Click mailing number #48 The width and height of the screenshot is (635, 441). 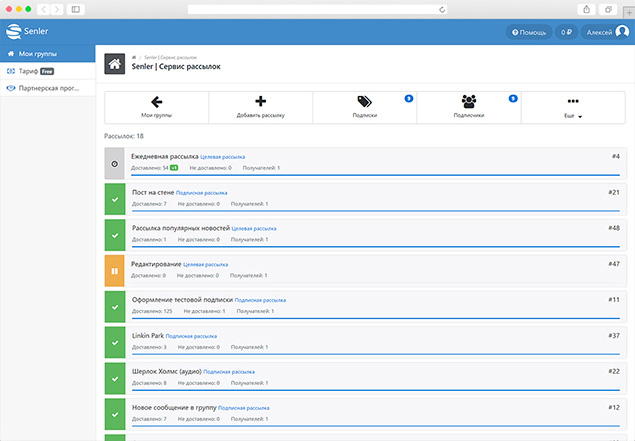(614, 228)
